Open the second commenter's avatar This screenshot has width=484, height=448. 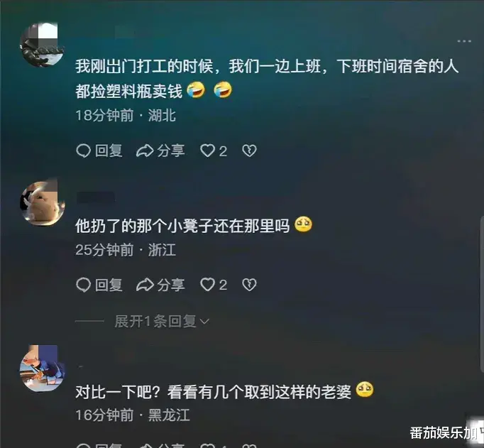(x=42, y=204)
